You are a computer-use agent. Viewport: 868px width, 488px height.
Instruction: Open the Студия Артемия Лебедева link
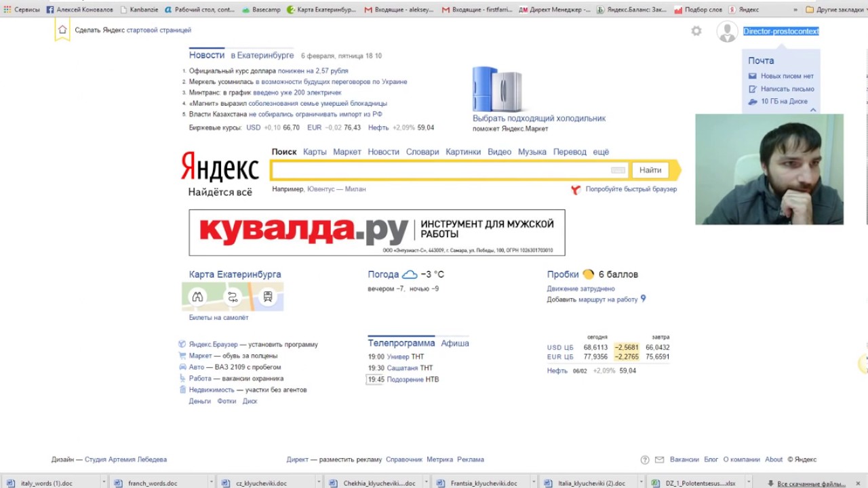[125, 460]
